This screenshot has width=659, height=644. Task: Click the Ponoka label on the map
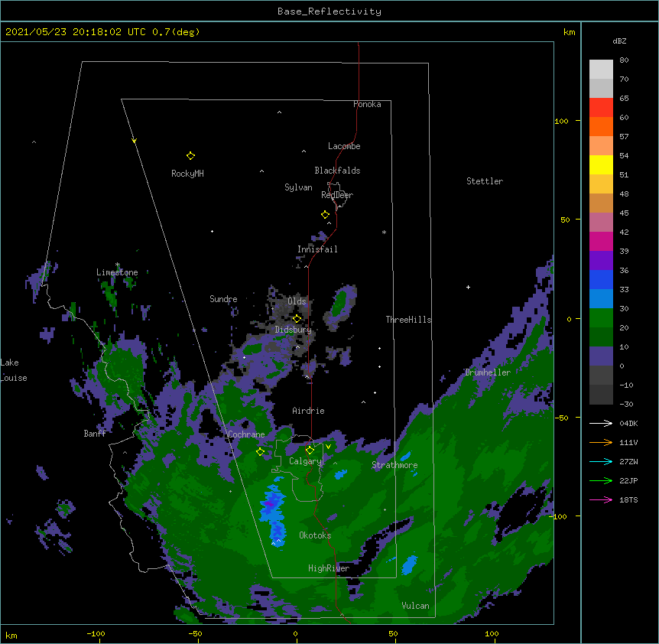click(367, 104)
